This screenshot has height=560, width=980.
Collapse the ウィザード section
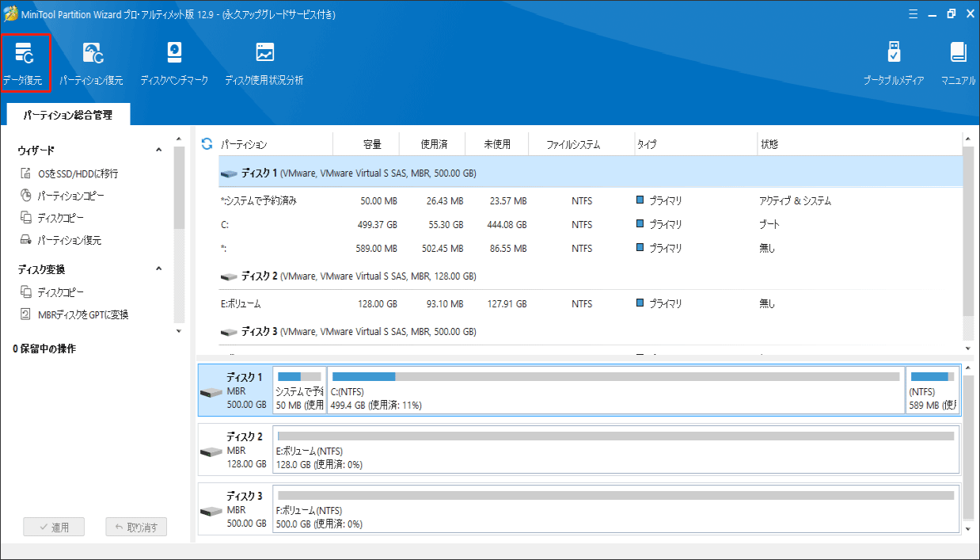pos(158,150)
